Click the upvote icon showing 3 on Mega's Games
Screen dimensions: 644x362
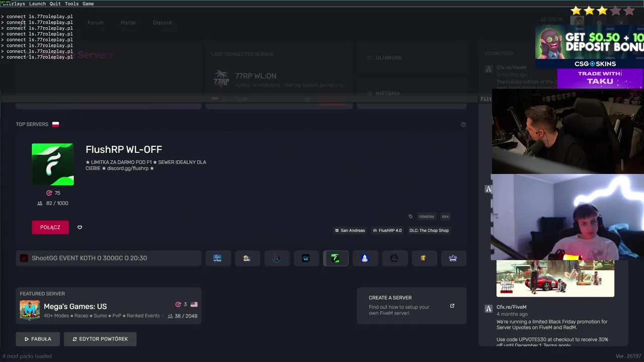[178, 305]
